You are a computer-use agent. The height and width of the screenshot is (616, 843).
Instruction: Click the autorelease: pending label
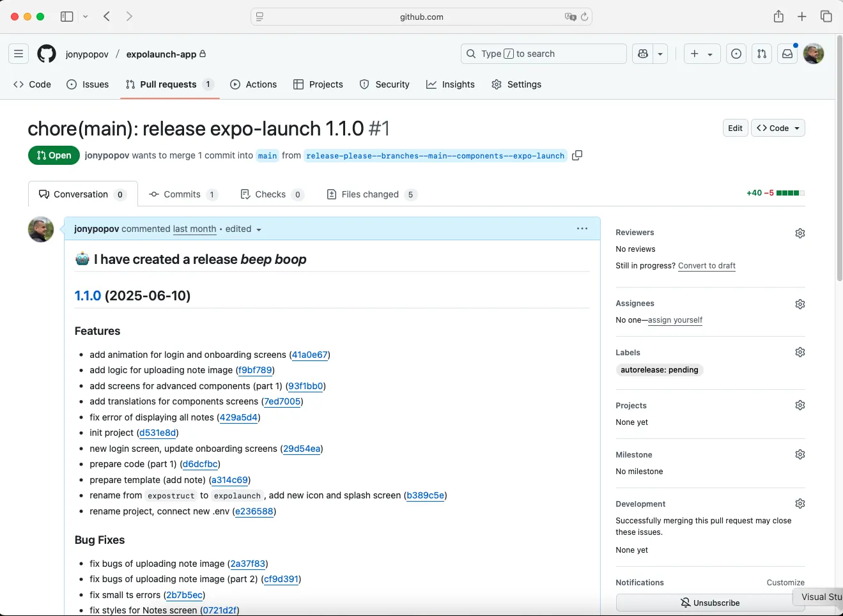(x=660, y=370)
